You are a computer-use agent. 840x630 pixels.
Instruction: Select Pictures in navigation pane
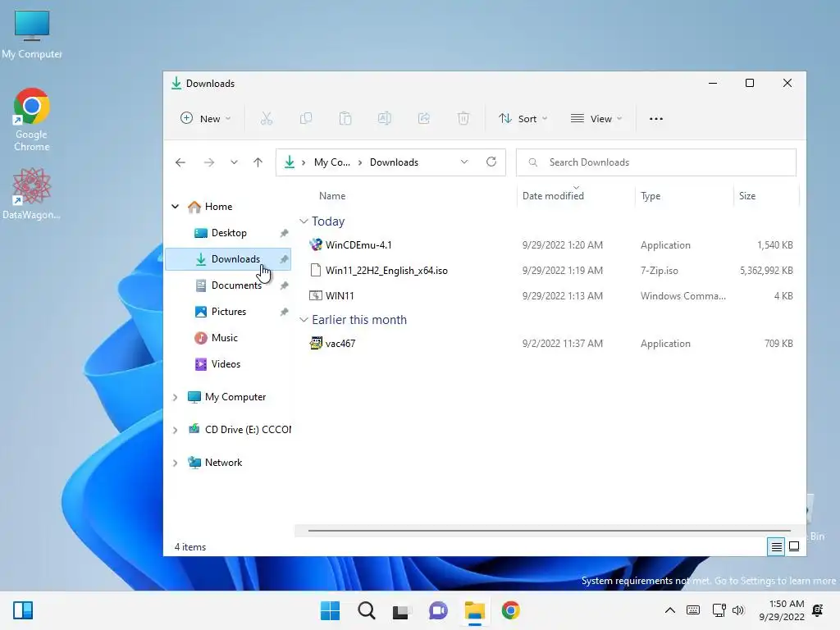click(229, 312)
